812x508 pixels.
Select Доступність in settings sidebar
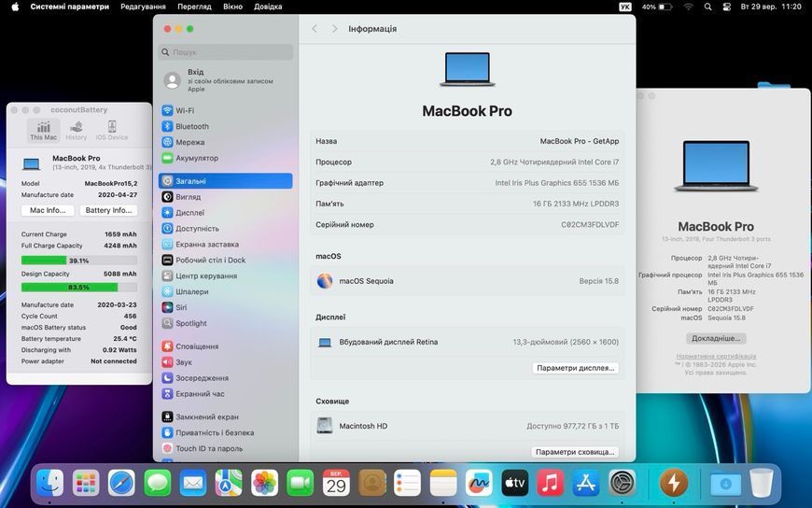click(225, 229)
